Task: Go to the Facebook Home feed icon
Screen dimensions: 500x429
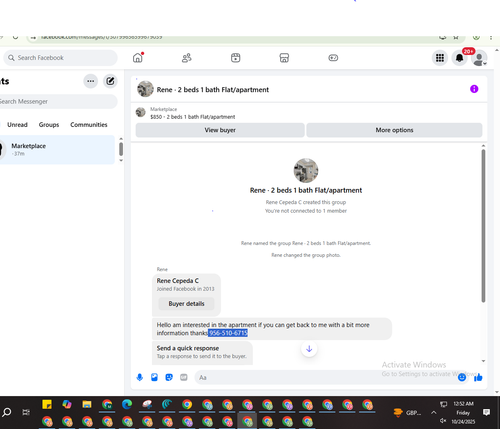Action: (137, 58)
